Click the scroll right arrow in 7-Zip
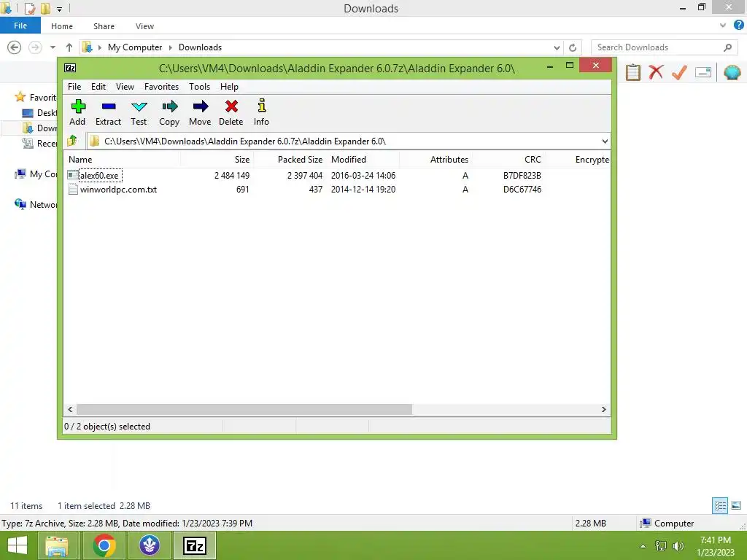 (603, 410)
